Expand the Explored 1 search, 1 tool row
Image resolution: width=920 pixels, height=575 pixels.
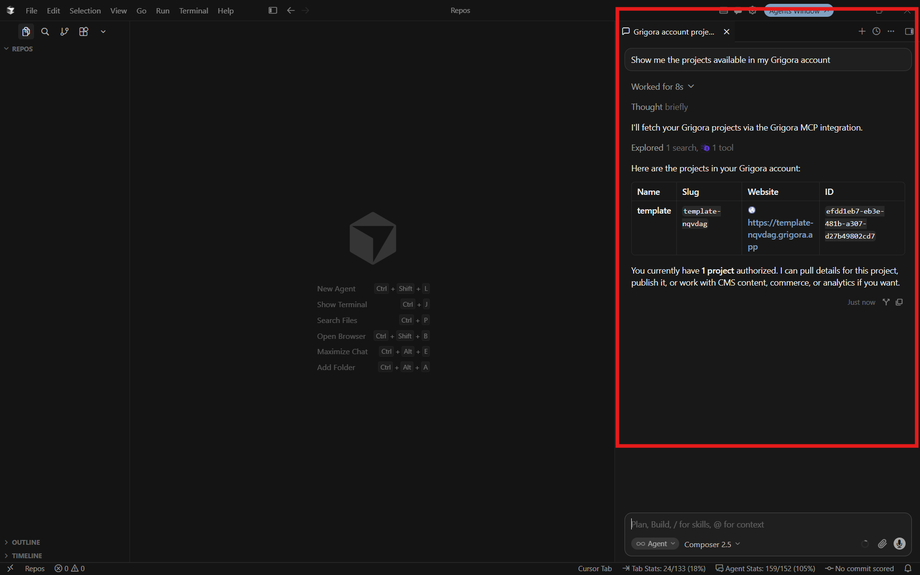(x=682, y=148)
